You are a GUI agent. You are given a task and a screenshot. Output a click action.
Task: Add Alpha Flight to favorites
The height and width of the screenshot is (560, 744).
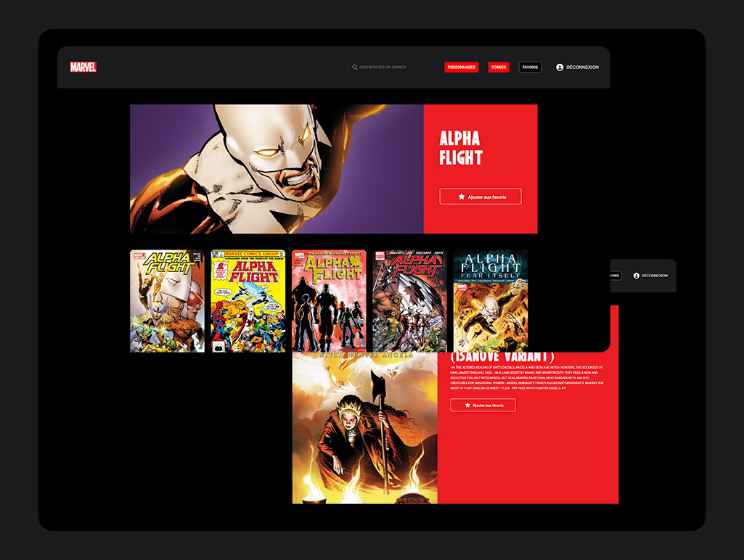pos(481,197)
